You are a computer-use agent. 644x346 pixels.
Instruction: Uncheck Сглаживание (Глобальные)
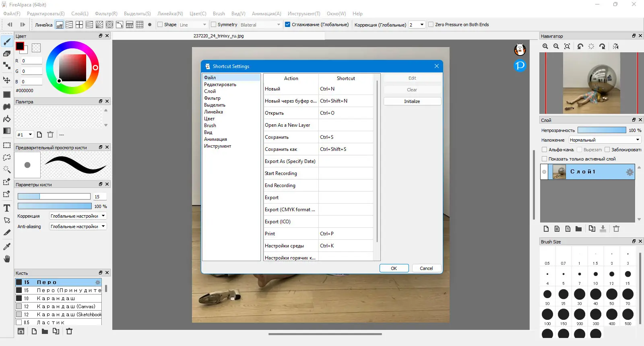pos(287,25)
